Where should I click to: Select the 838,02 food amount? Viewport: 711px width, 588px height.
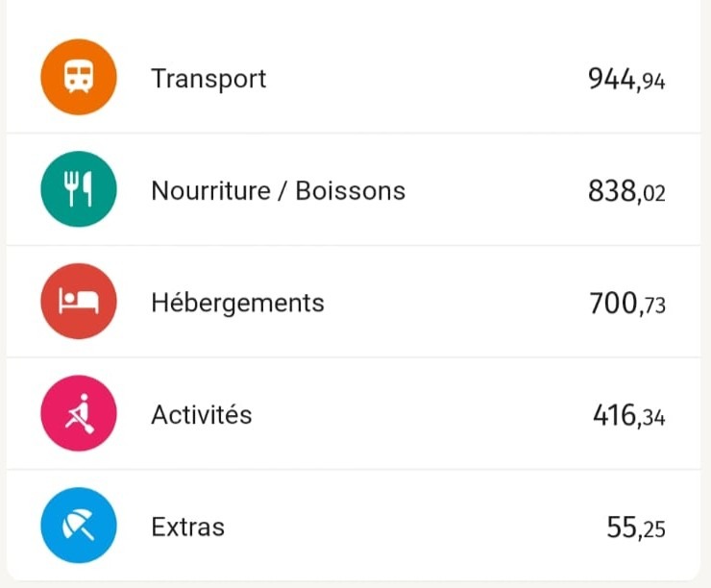pos(626,191)
